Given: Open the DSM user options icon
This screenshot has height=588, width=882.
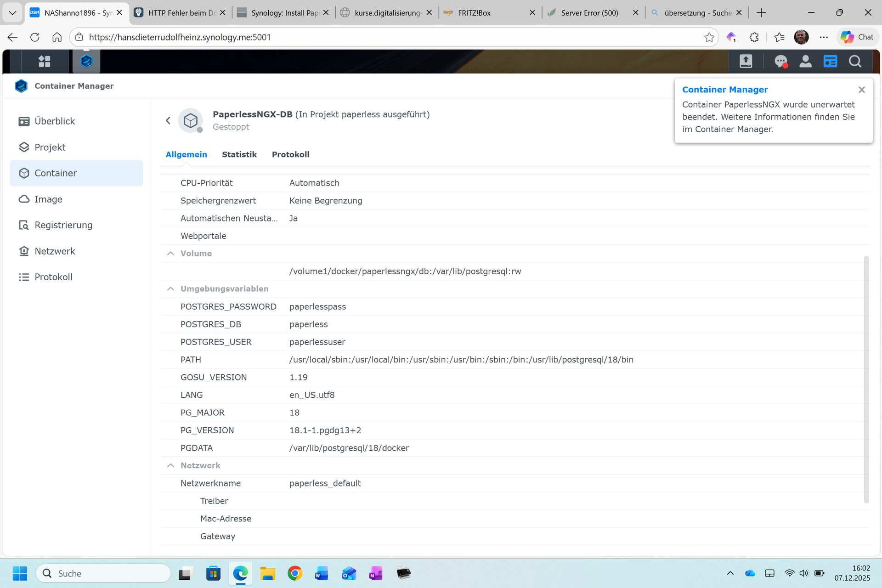Looking at the screenshot, I should coord(805,61).
